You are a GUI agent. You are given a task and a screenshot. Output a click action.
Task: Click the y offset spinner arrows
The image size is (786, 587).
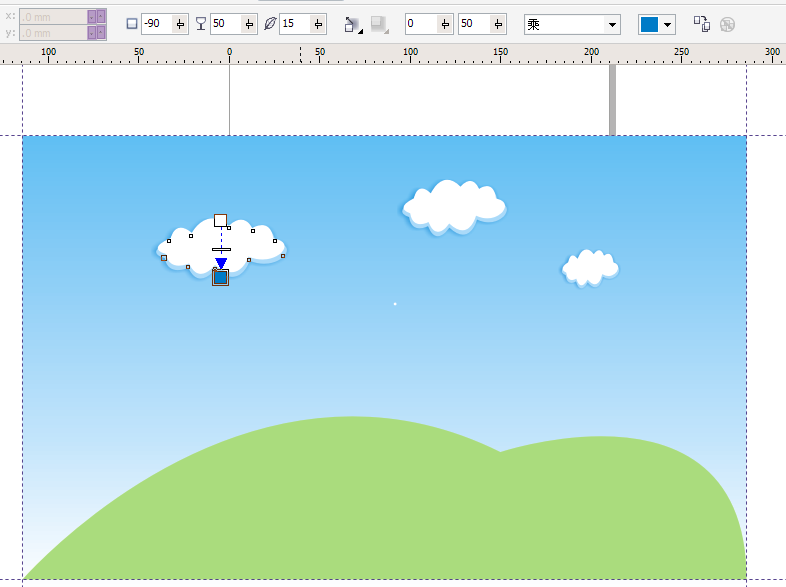(96, 33)
